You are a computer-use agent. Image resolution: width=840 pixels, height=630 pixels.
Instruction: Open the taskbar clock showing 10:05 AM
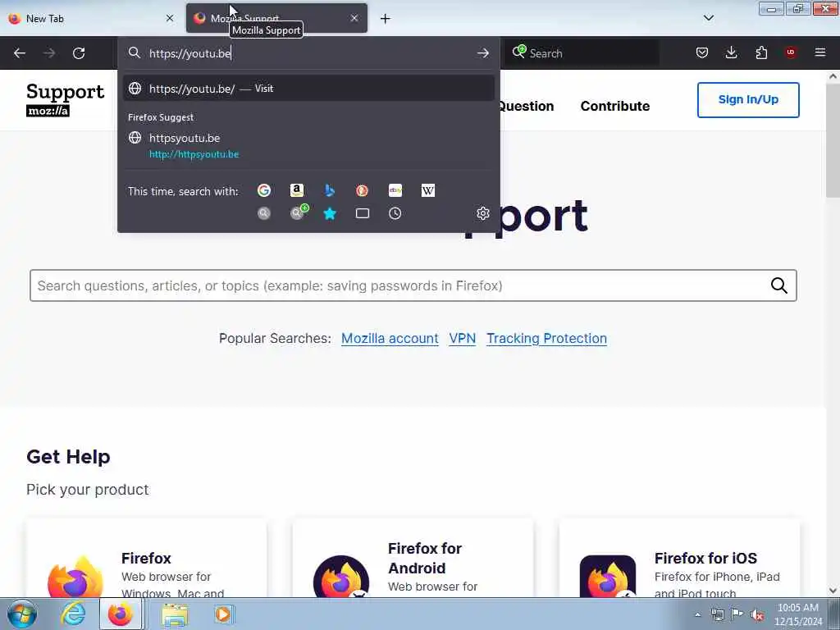tap(797, 614)
